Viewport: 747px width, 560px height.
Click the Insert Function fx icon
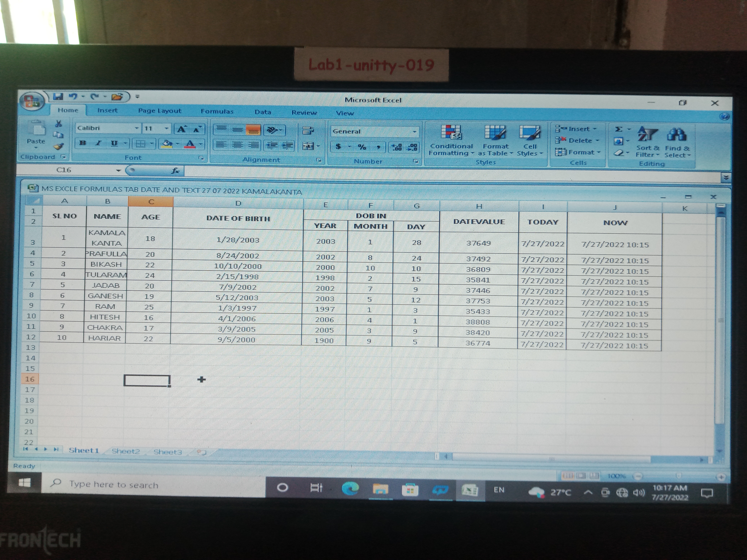pyautogui.click(x=175, y=171)
